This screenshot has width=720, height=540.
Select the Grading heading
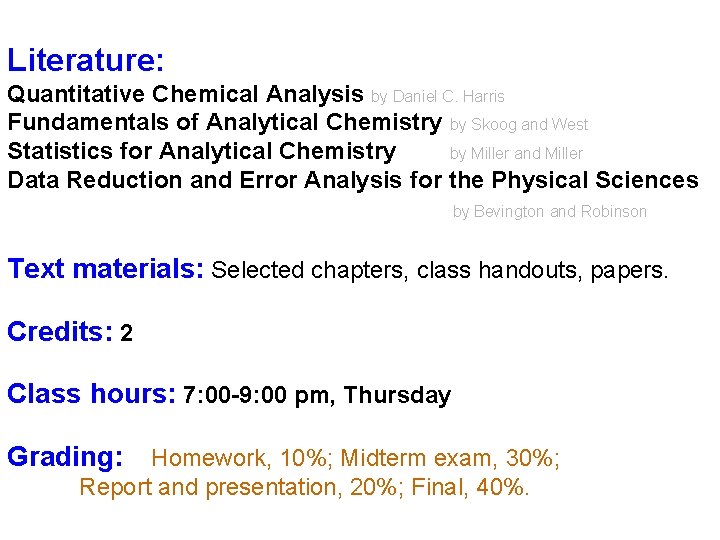[65, 457]
